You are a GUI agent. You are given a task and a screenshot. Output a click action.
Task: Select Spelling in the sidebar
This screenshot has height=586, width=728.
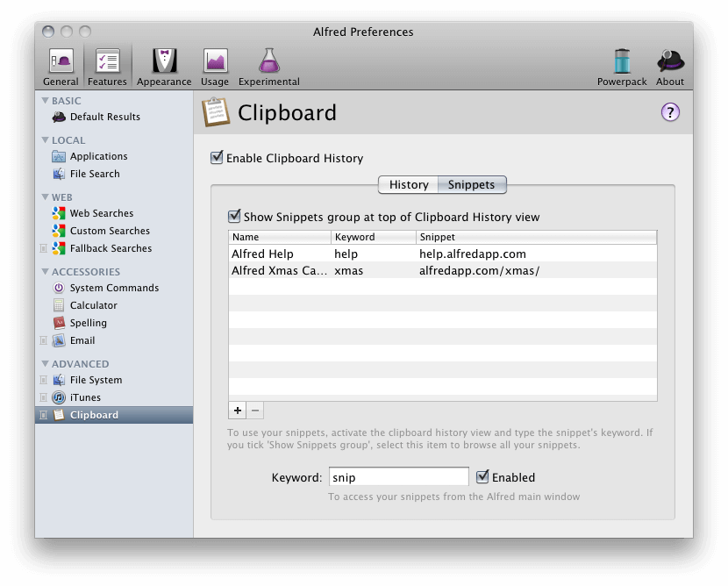89,323
